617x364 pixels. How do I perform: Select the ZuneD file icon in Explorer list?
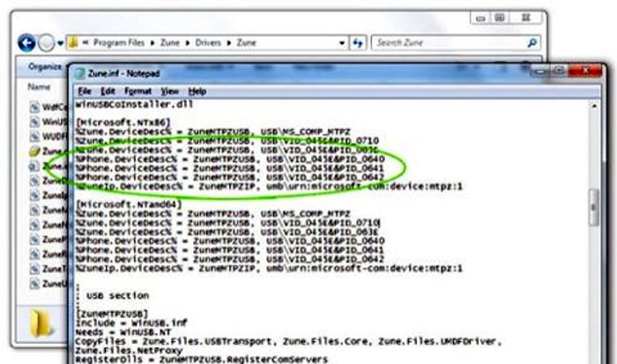35,181
